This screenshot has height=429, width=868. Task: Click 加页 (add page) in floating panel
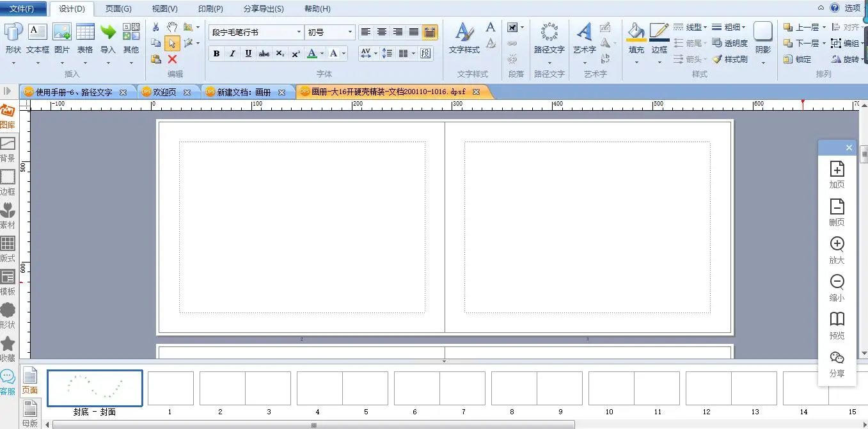click(x=837, y=169)
